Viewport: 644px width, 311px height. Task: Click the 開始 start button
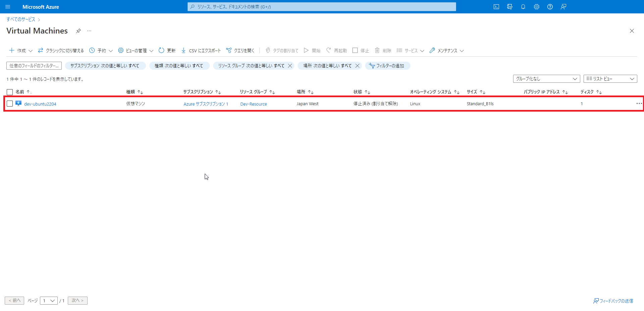pos(312,51)
